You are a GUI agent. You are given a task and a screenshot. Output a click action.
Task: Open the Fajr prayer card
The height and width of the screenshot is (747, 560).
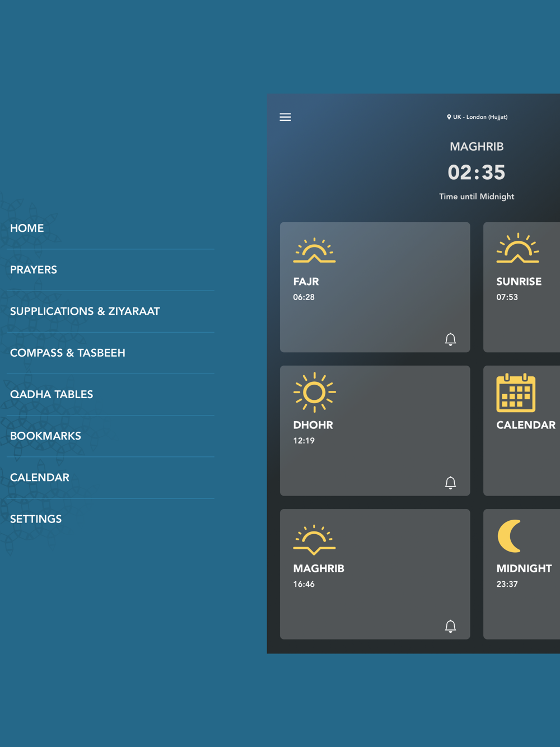point(375,287)
